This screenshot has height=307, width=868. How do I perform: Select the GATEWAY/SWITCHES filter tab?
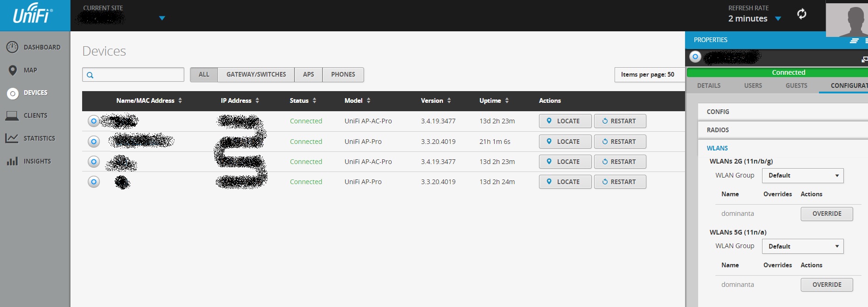pyautogui.click(x=256, y=75)
